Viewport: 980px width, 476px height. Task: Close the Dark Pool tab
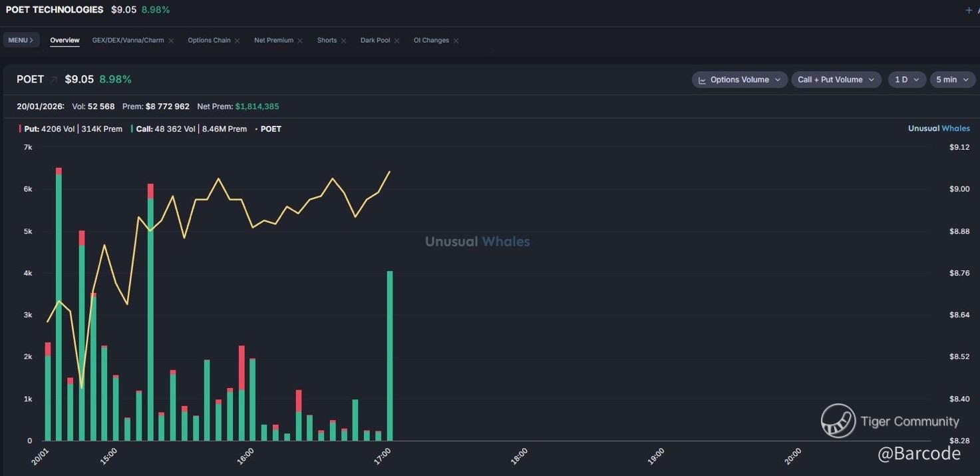point(397,41)
